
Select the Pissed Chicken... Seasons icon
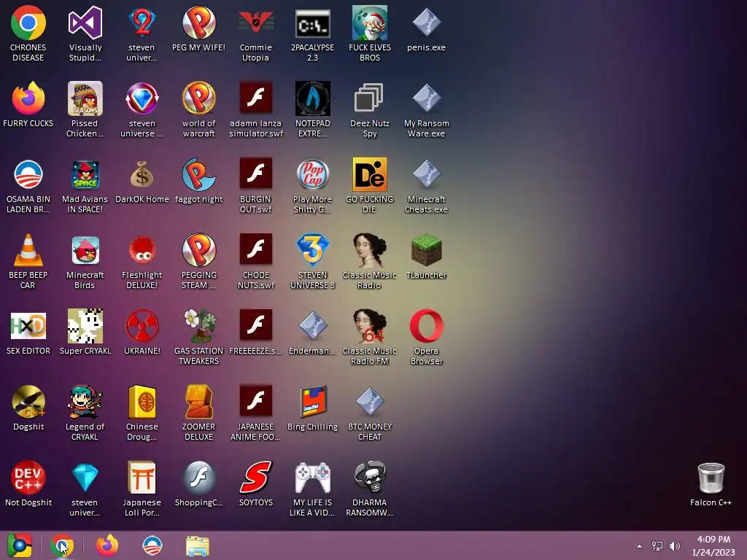coord(85,98)
